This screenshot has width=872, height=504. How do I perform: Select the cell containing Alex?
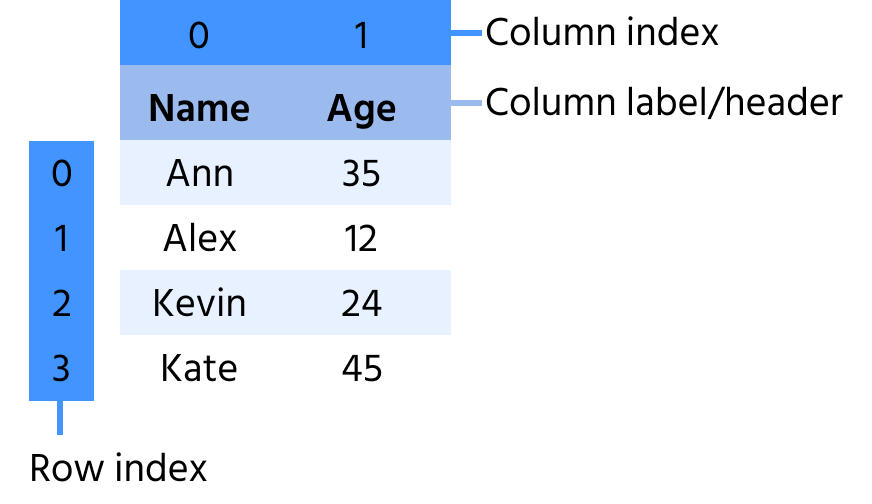[x=199, y=239]
